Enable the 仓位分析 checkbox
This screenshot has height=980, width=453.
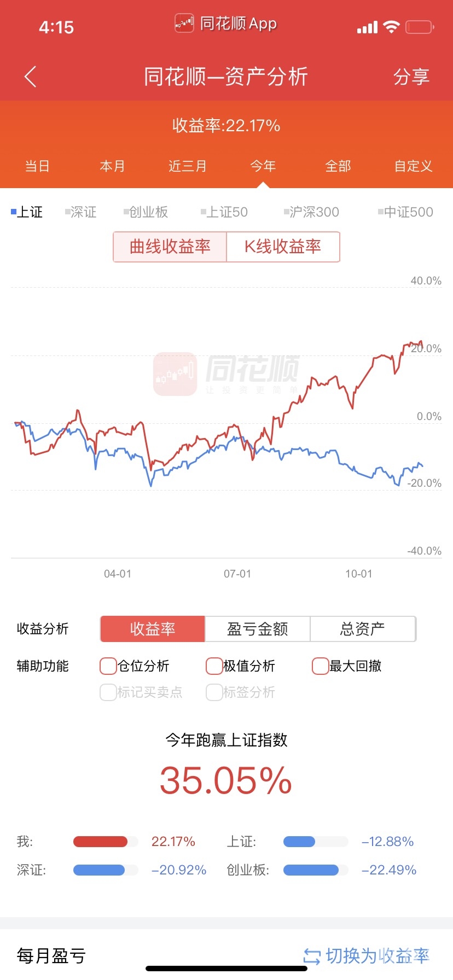(108, 666)
